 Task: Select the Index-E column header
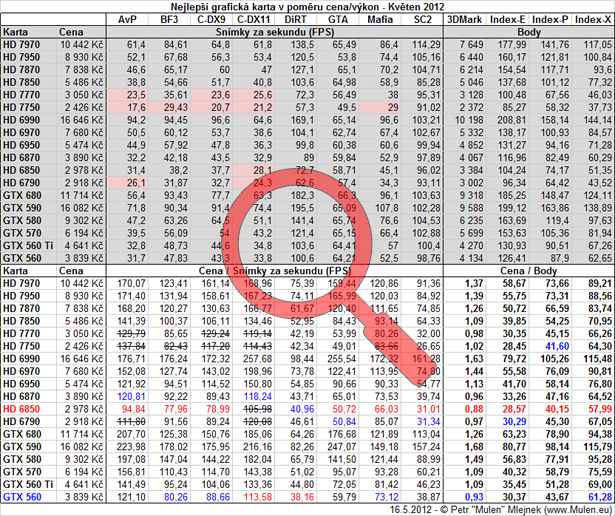point(508,20)
